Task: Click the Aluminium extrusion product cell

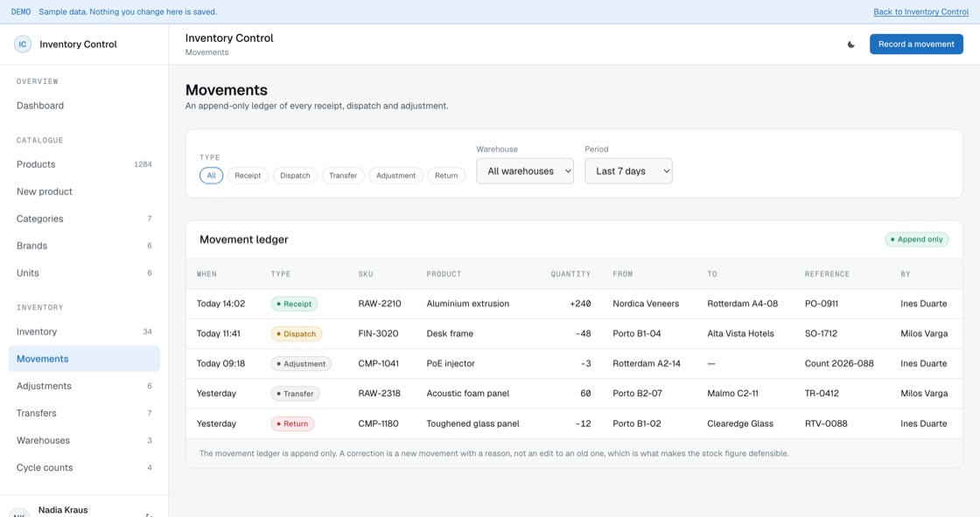Action: tap(467, 304)
